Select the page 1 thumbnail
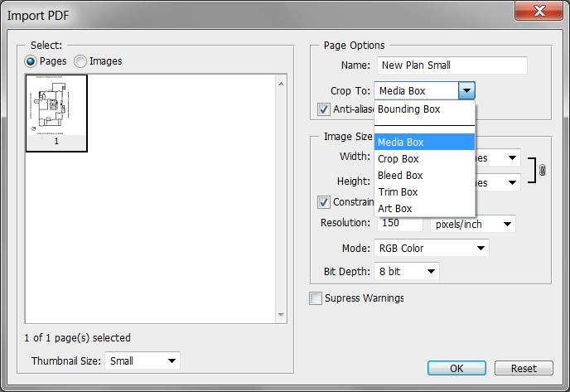The width and height of the screenshot is (570, 392). tap(56, 112)
